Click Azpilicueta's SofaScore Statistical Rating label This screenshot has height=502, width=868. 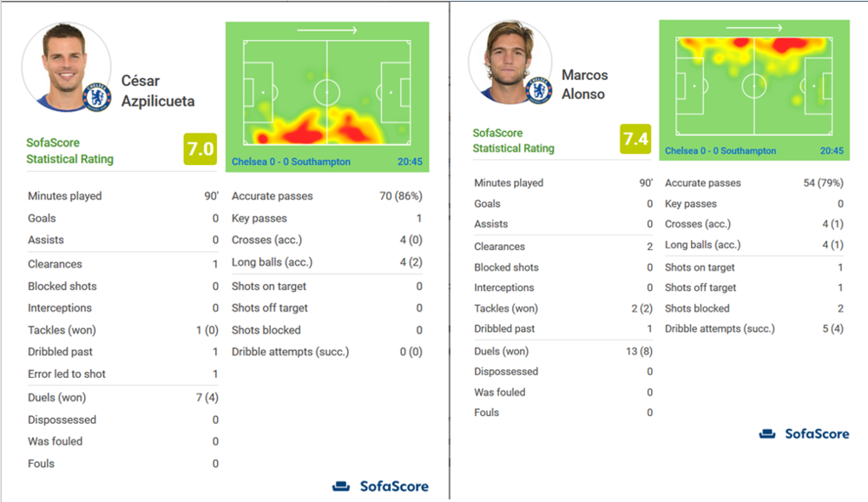[x=69, y=151]
